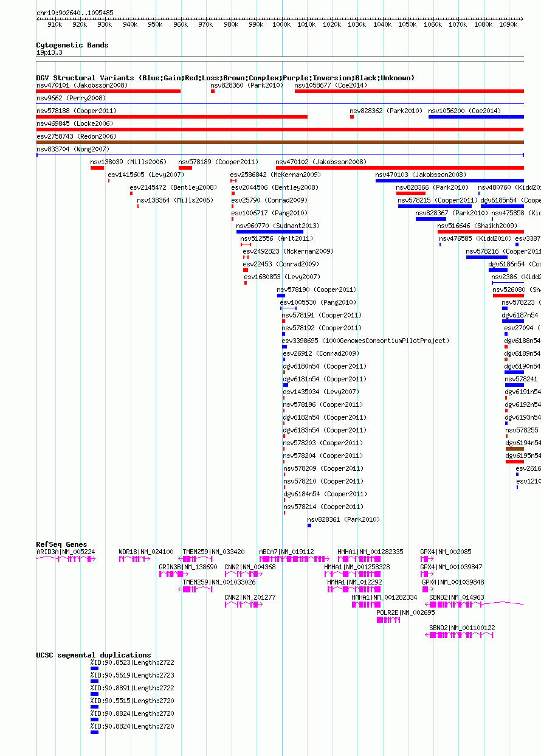Click the UCSC segmental duplications track title

(94, 655)
